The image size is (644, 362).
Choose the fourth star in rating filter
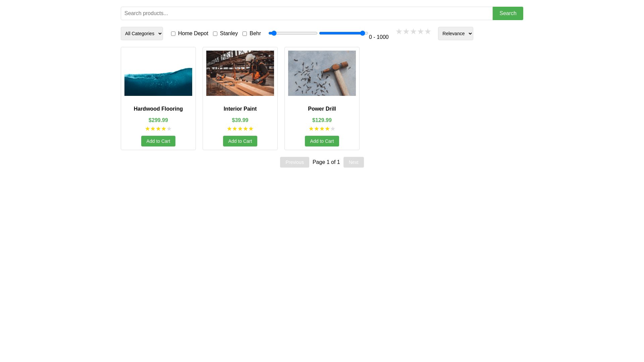coord(420,32)
